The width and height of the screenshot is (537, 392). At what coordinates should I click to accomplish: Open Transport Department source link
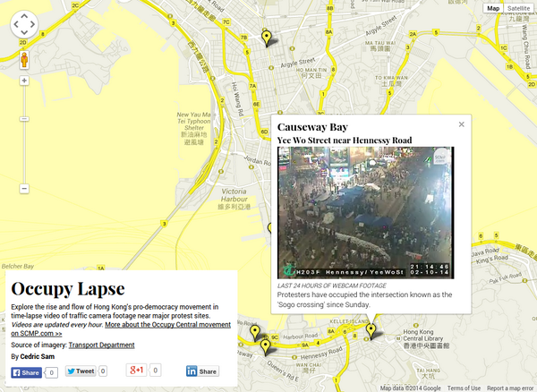pyautogui.click(x=101, y=345)
